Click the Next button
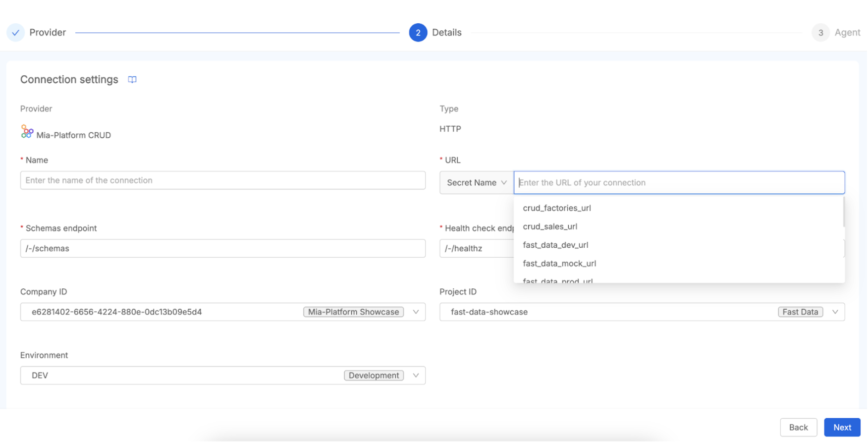 842,428
